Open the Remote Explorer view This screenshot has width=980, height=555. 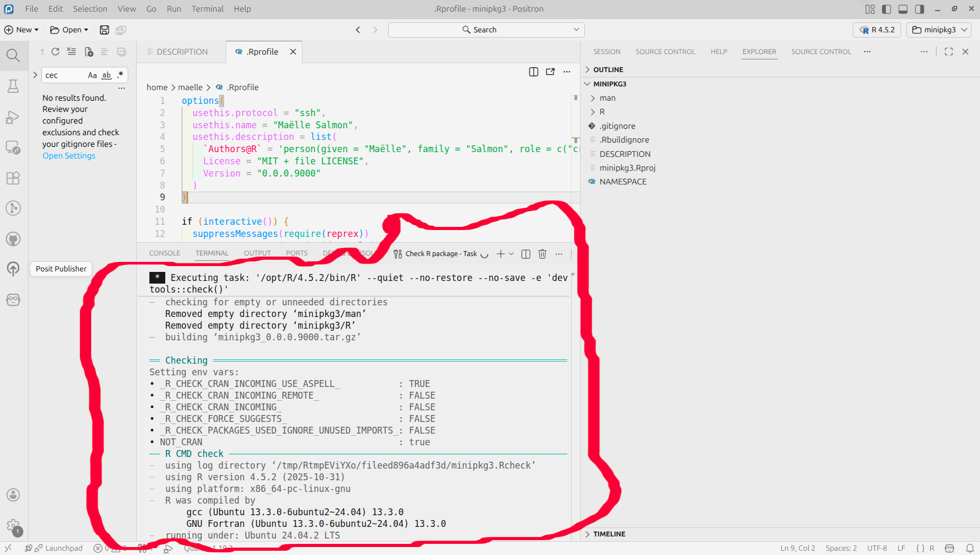point(13,147)
